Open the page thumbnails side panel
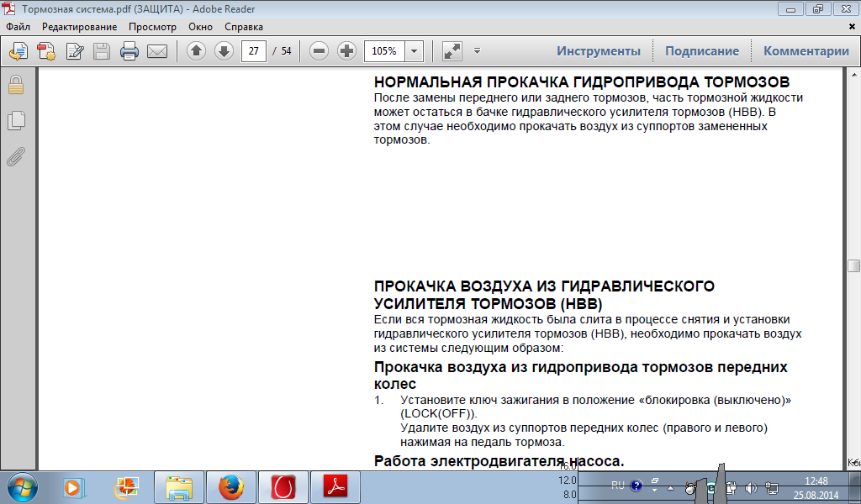The image size is (861, 504). coord(15,120)
